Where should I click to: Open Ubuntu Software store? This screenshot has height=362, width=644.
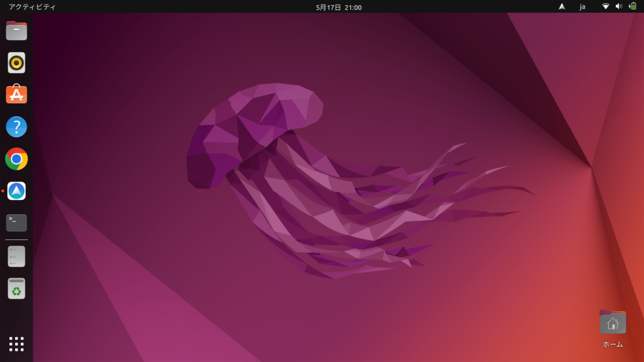(x=16, y=95)
